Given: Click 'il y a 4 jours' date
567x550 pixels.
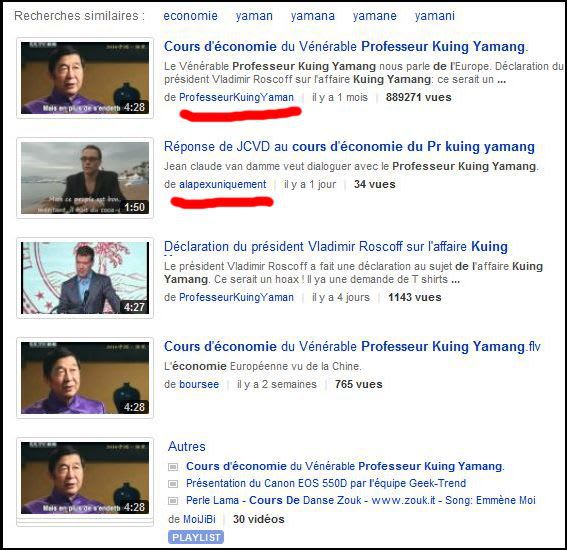Looking at the screenshot, I should (341, 297).
